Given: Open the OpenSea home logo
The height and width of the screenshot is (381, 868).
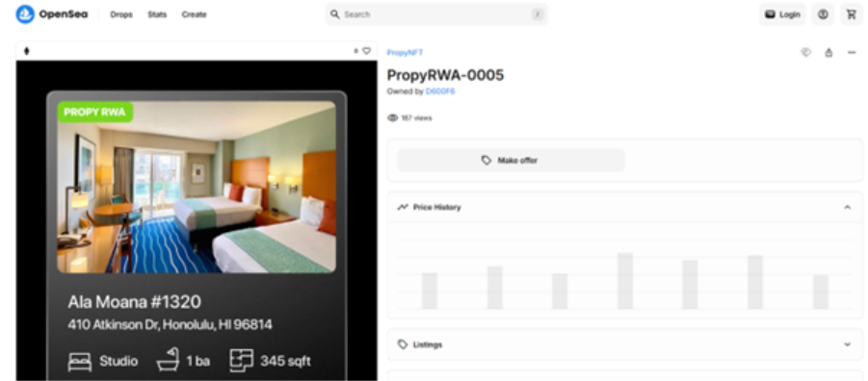Looking at the screenshot, I should tap(52, 14).
